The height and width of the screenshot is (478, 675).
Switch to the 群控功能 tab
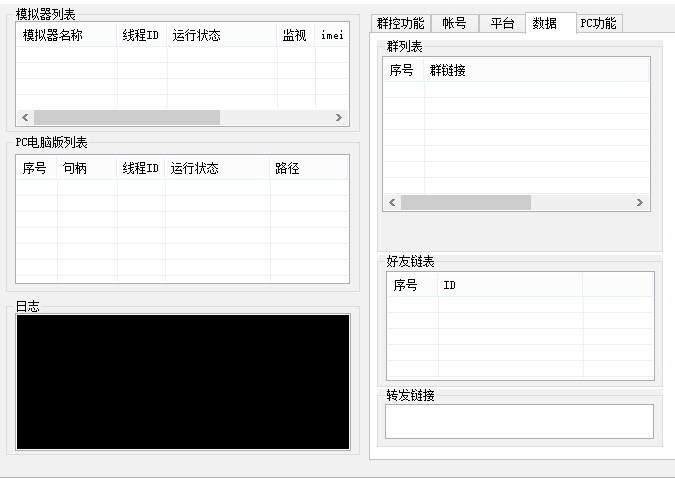point(400,24)
